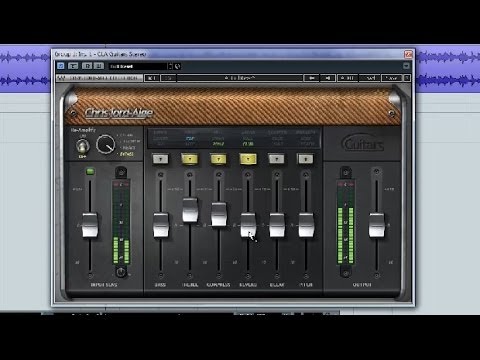Click the 'OUTPUT' label under the fader
Screen dimensions: 480x360
(362, 285)
